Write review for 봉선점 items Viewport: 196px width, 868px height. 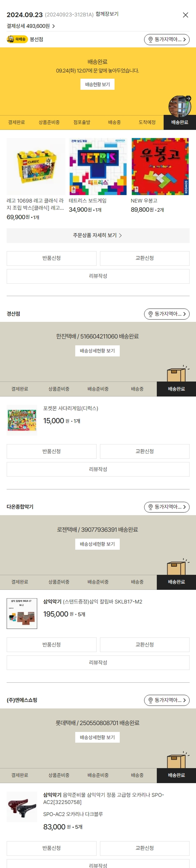point(98,276)
